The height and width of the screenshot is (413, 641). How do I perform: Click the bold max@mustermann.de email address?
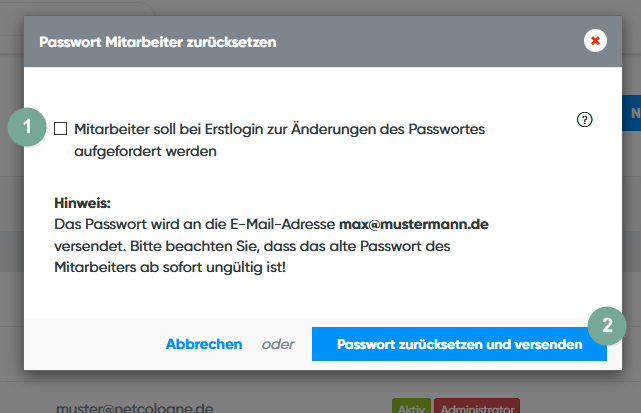(413, 225)
